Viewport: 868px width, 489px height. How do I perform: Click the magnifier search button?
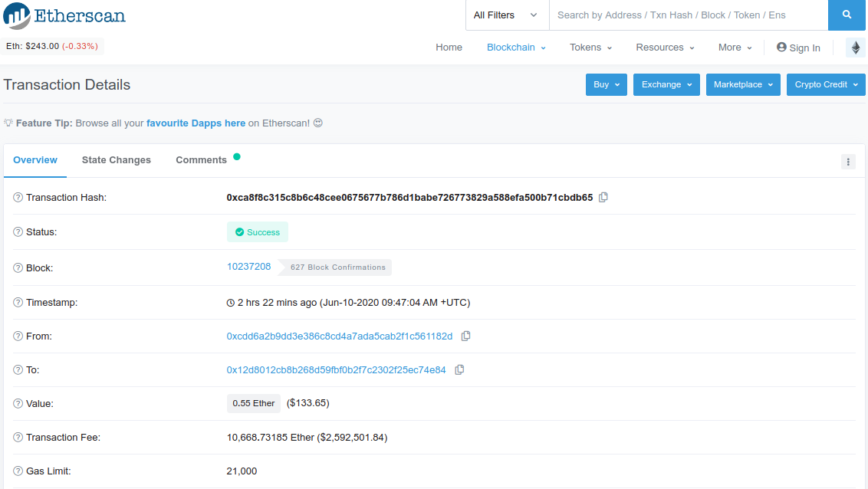(847, 15)
